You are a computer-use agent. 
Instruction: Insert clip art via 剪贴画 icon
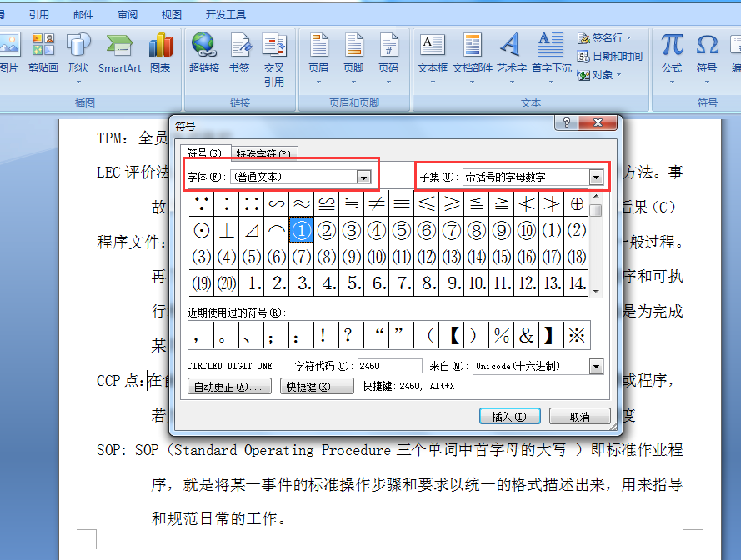(43, 53)
